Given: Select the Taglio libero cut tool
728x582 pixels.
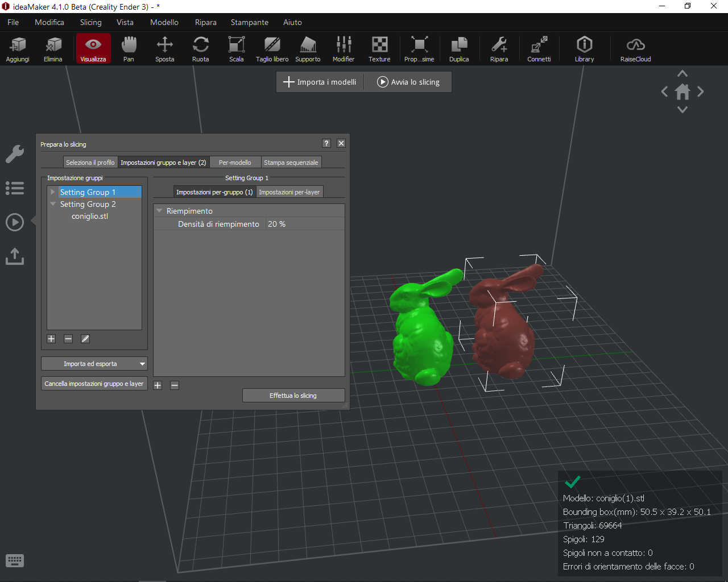Looking at the screenshot, I should (x=272, y=49).
